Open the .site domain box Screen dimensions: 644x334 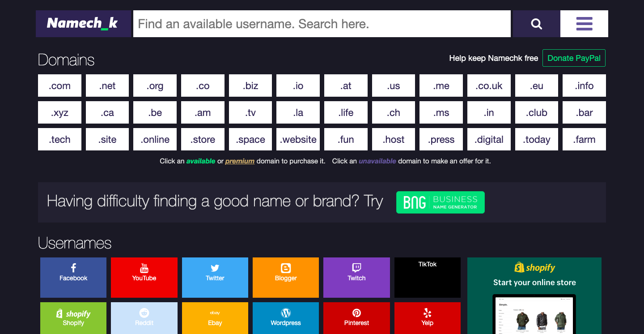(x=107, y=139)
